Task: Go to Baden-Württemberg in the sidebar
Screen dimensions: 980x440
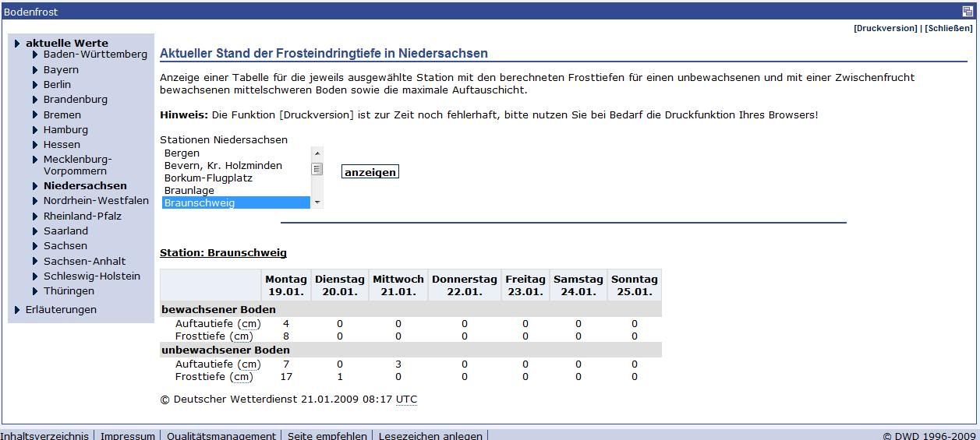Action: 95,55
